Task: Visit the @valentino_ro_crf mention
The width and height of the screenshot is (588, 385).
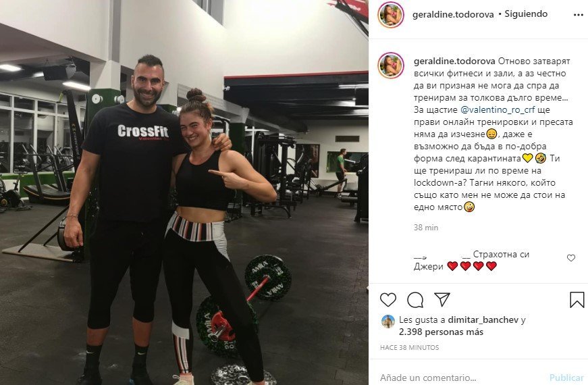Action: (x=498, y=110)
